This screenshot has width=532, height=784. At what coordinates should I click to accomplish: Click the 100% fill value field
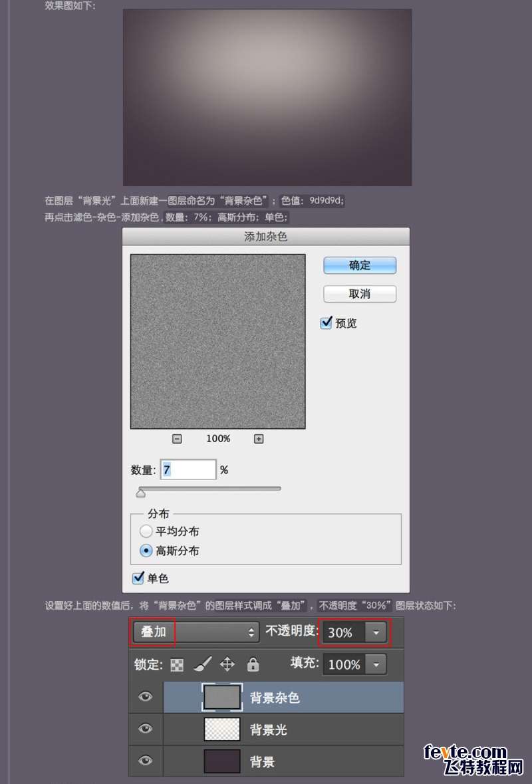(x=344, y=664)
